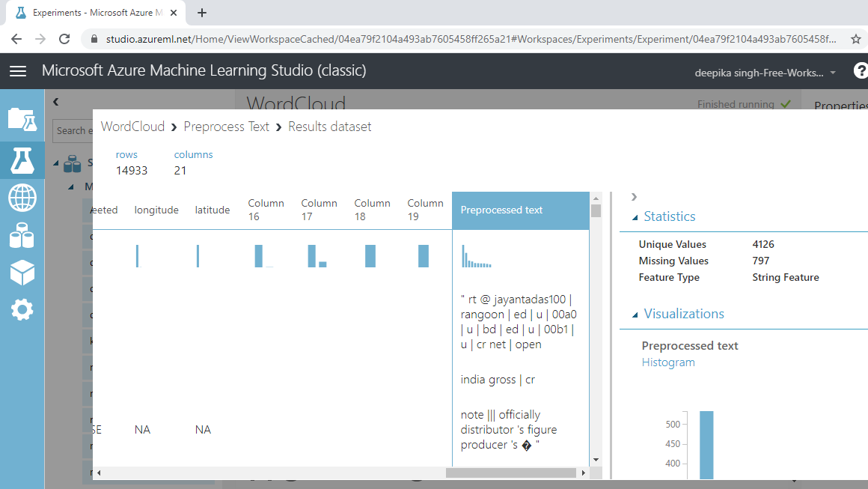Select the Column 17 header
This screenshot has width=868, height=489.
(319, 210)
